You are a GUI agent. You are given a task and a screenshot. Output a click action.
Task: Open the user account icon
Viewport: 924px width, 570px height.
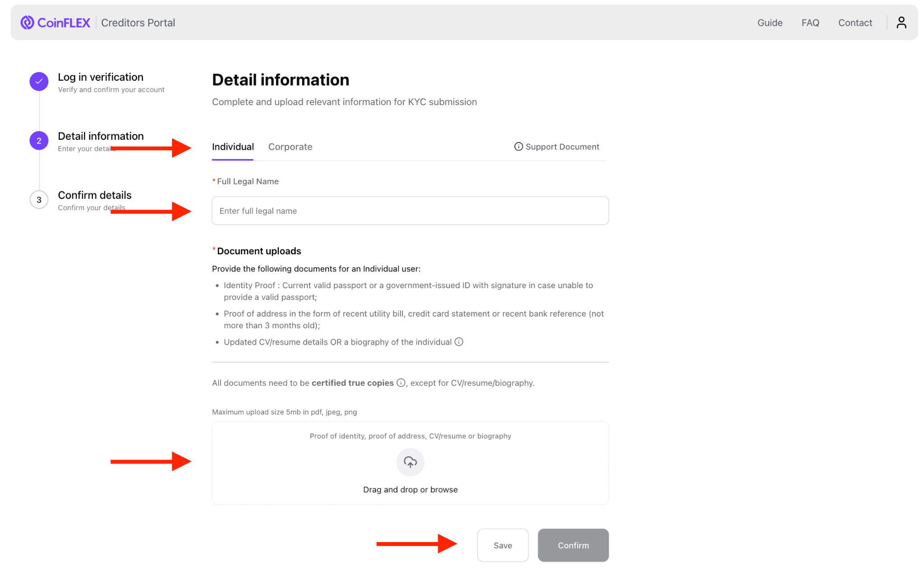[901, 22]
